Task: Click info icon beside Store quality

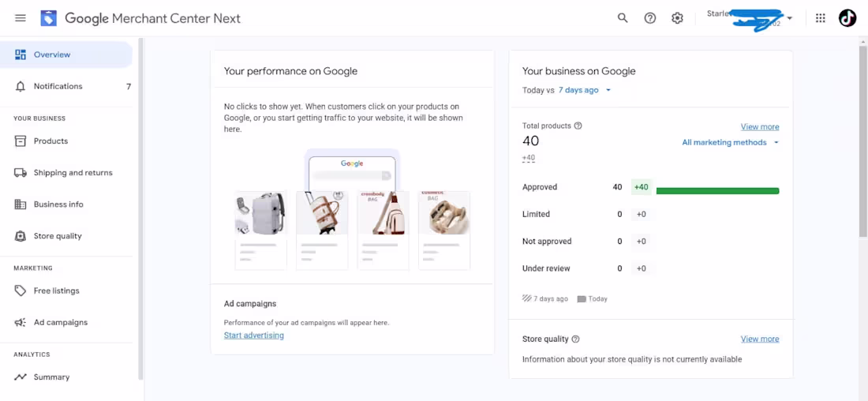Action: click(x=575, y=339)
